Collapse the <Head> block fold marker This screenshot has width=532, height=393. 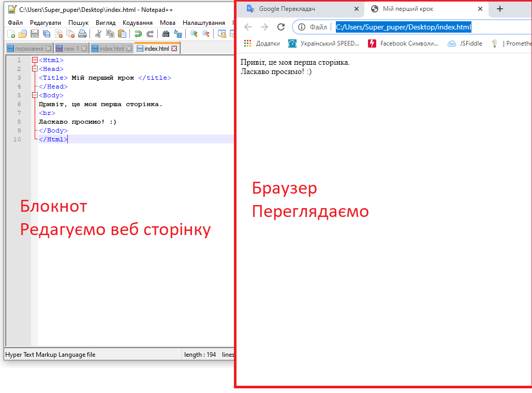(35, 69)
